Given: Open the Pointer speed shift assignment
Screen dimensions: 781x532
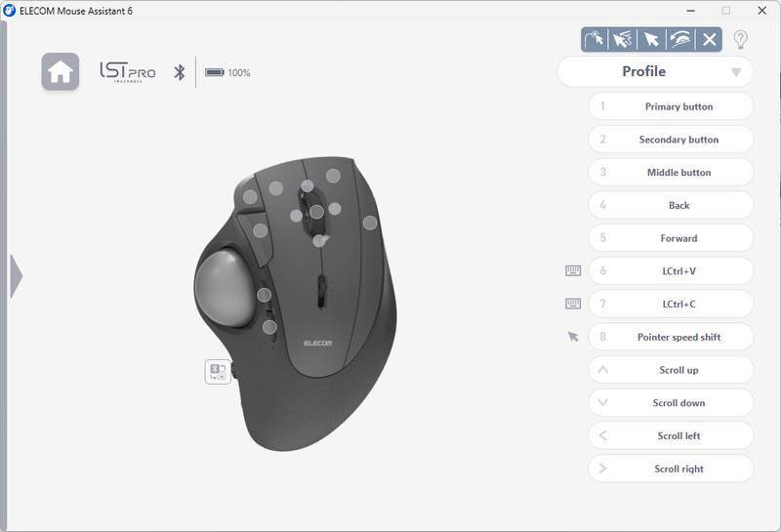Looking at the screenshot, I should click(x=671, y=337).
